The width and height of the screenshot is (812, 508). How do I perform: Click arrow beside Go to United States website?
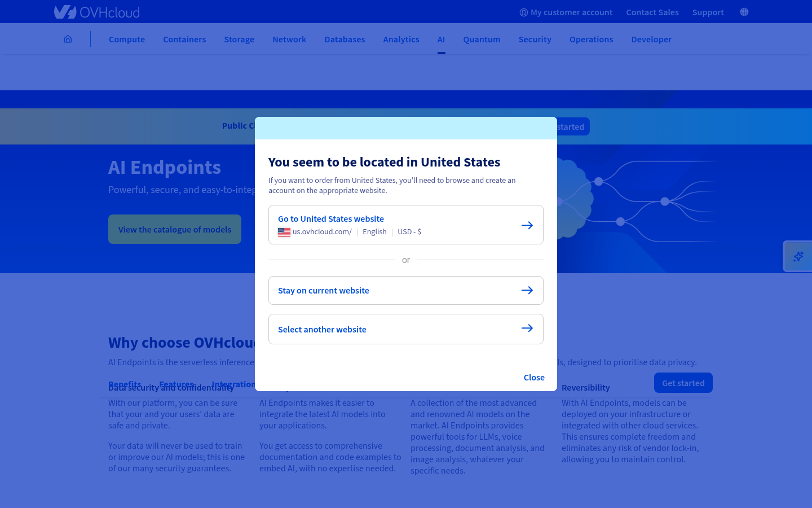click(527, 225)
